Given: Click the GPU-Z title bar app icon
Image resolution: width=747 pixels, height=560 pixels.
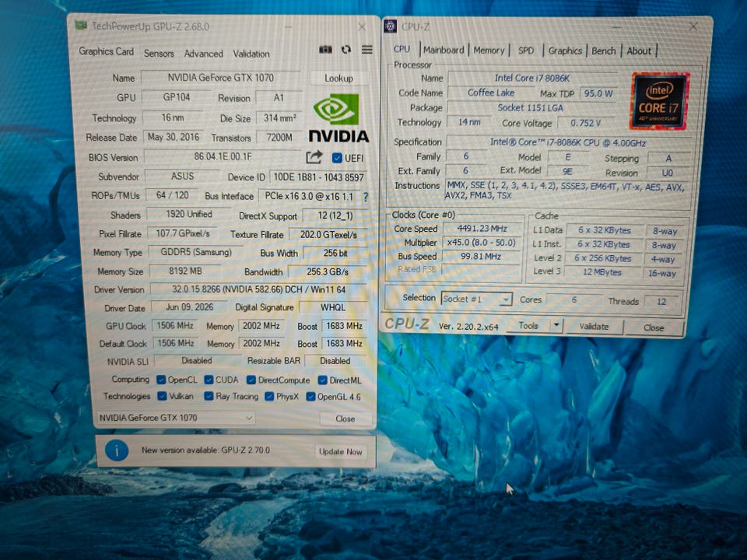Looking at the screenshot, I should point(81,25).
